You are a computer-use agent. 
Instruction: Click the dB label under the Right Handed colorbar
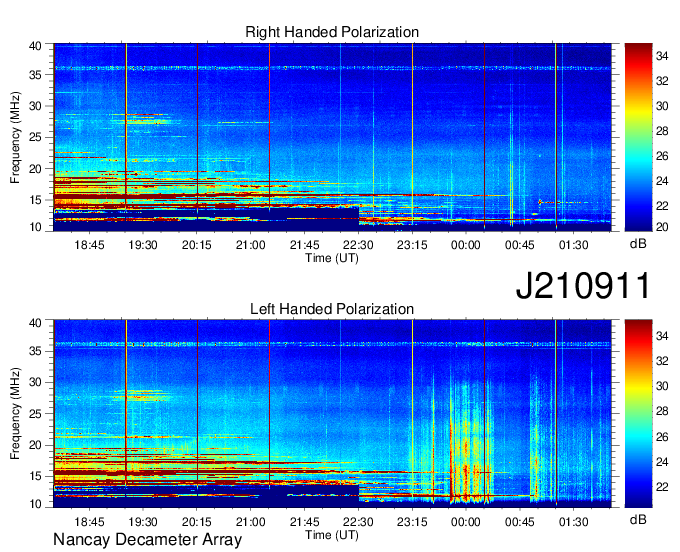pyautogui.click(x=638, y=244)
